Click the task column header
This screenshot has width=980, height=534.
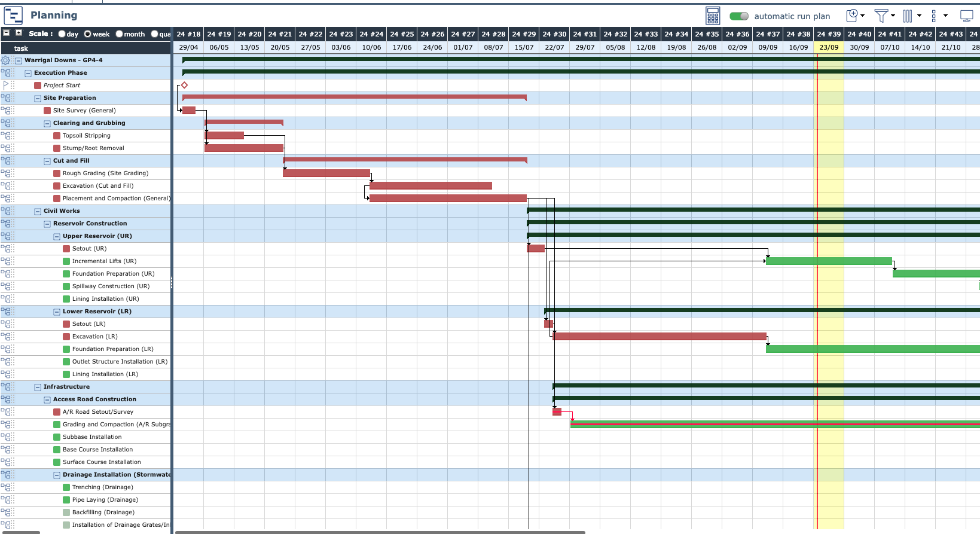[x=22, y=48]
